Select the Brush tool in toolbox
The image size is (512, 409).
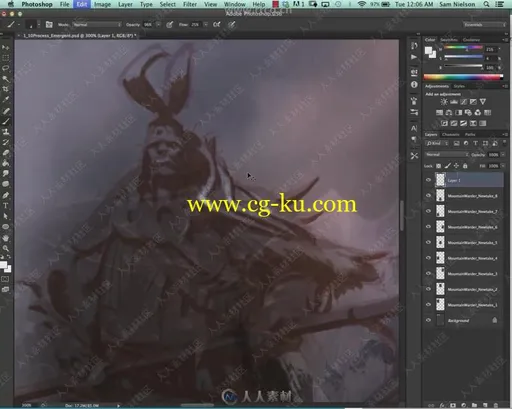pos(6,121)
